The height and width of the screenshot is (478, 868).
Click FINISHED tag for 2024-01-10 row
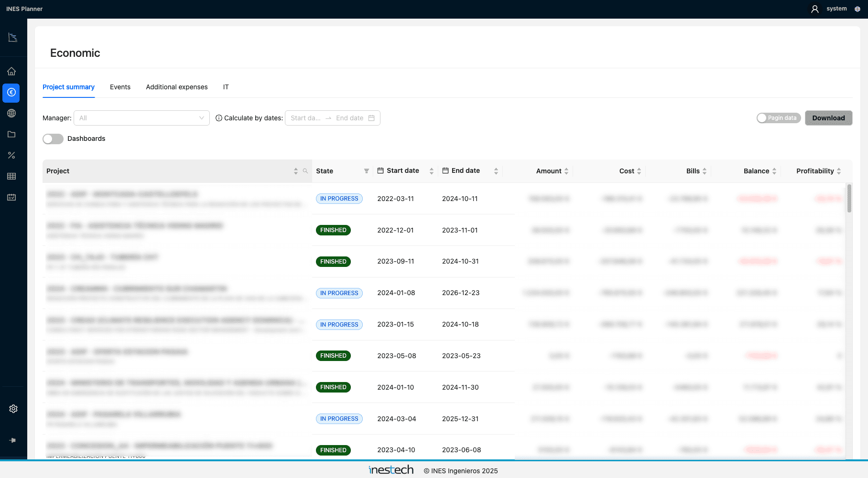click(x=333, y=387)
